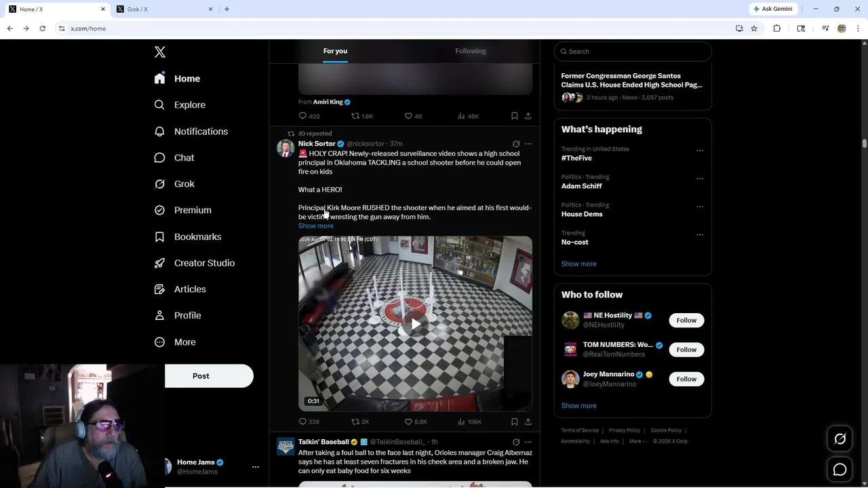Share Nick Sortor's post
868x488 pixels.
pos(528,422)
